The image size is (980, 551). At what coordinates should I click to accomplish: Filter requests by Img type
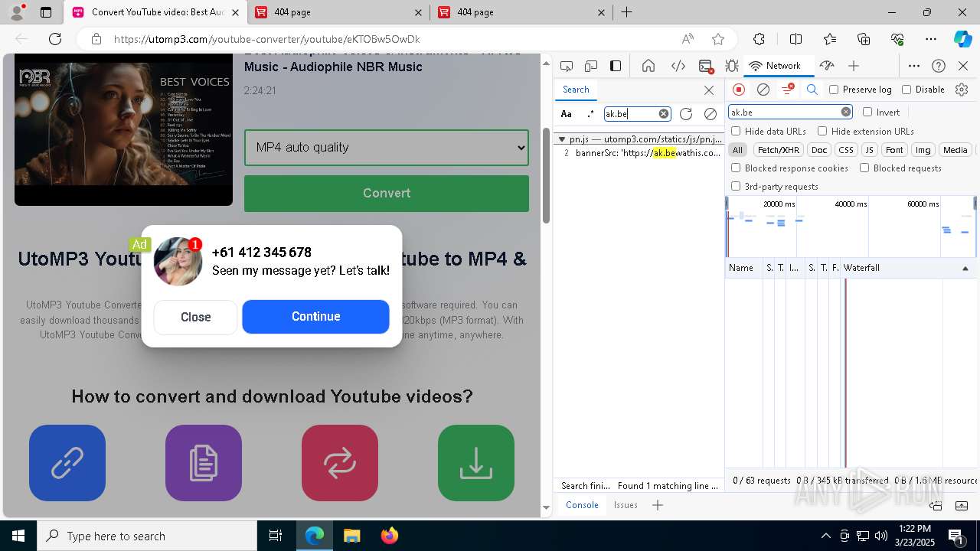923,150
